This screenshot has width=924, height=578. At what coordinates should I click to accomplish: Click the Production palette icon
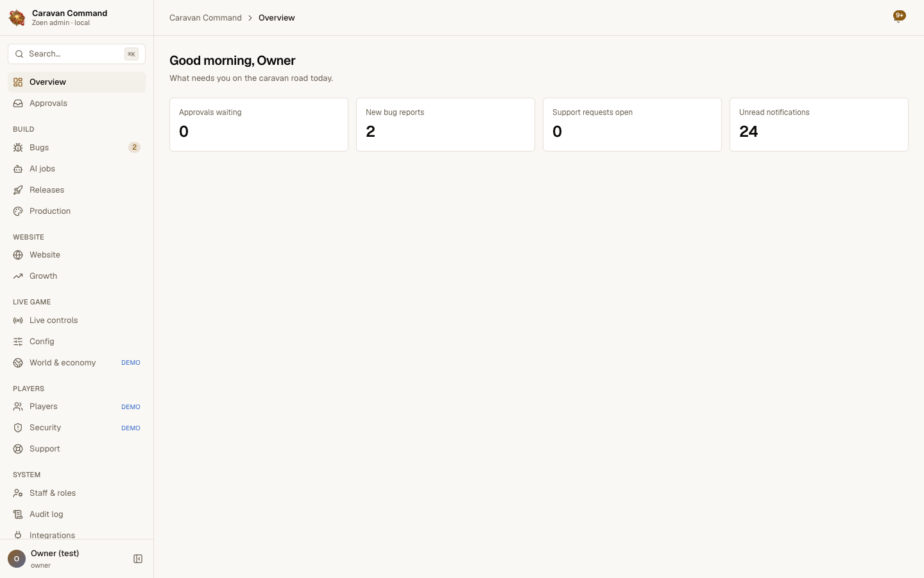pos(18,211)
